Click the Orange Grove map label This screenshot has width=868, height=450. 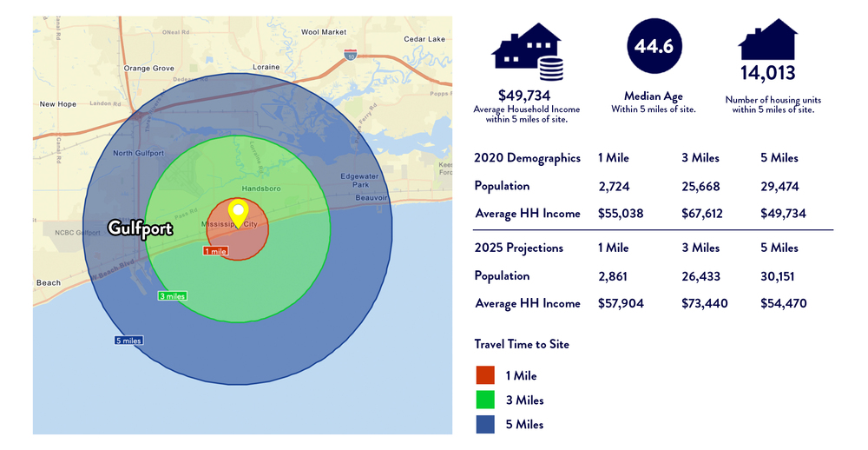point(149,68)
